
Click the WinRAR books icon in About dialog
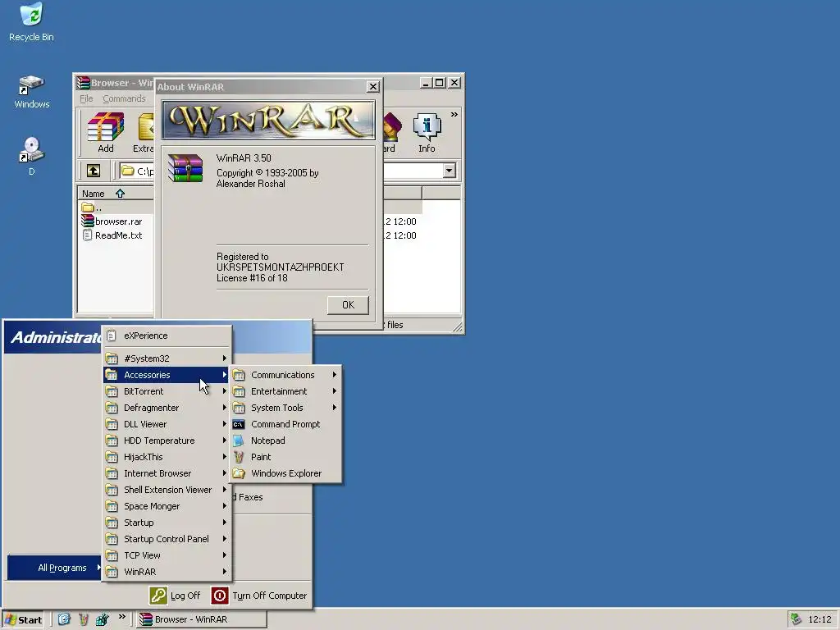185,167
